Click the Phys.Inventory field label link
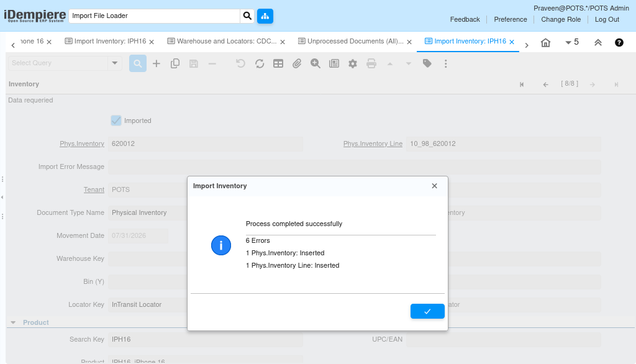This screenshot has width=636, height=364. [82, 143]
